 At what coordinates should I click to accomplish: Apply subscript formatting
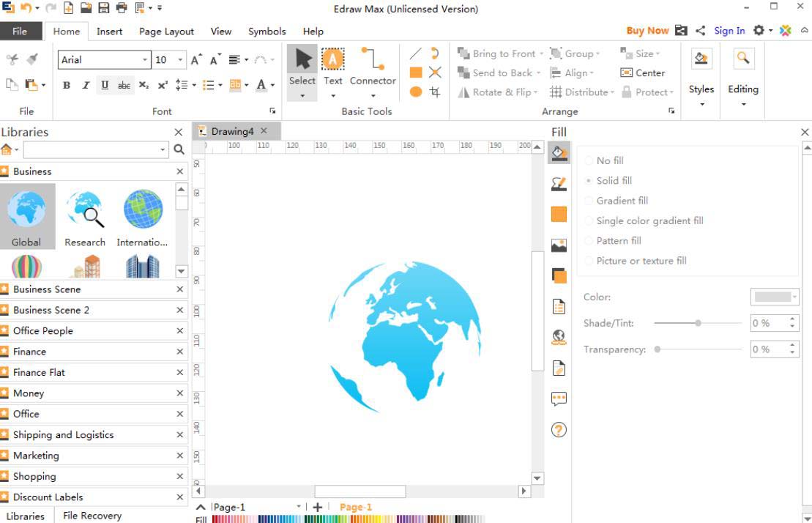144,86
